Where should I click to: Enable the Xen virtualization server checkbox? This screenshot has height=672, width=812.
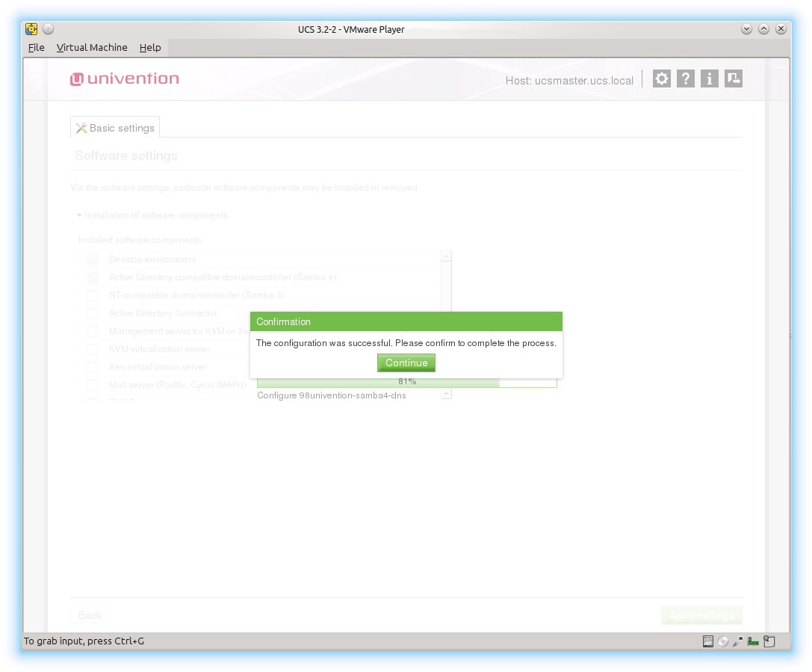click(93, 367)
